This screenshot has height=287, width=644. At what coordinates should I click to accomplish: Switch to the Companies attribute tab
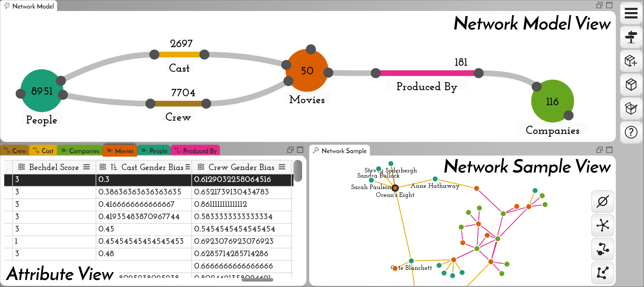(80, 151)
